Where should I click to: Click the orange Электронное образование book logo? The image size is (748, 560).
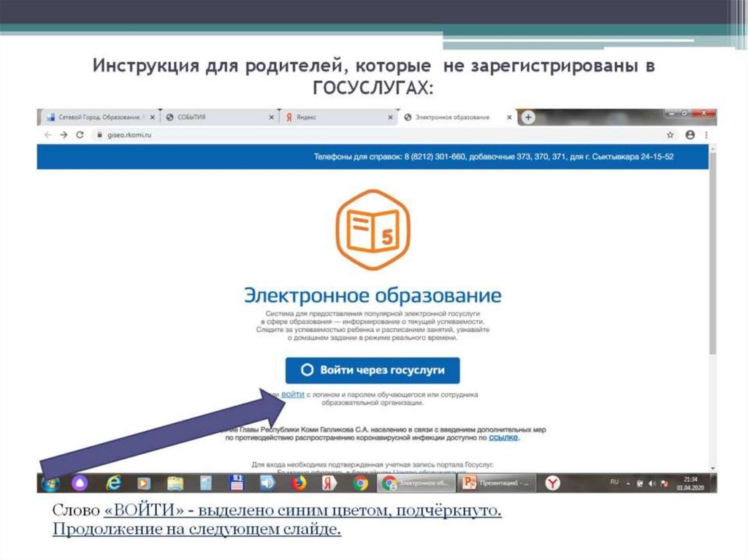click(x=374, y=231)
